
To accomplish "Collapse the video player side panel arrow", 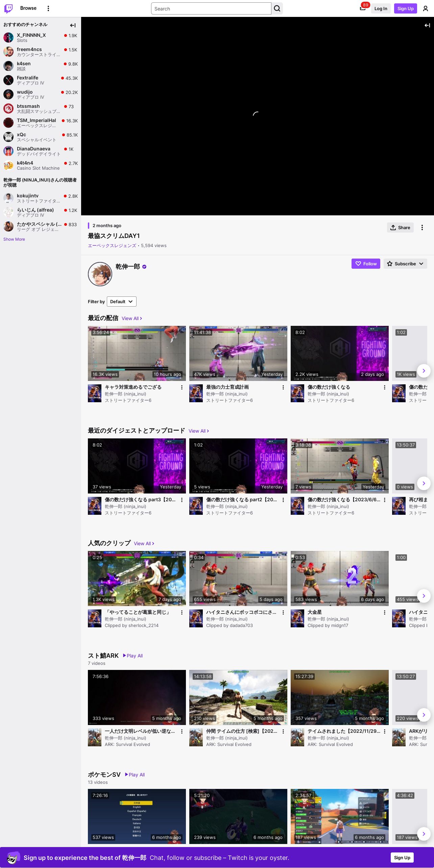I will click(x=427, y=25).
